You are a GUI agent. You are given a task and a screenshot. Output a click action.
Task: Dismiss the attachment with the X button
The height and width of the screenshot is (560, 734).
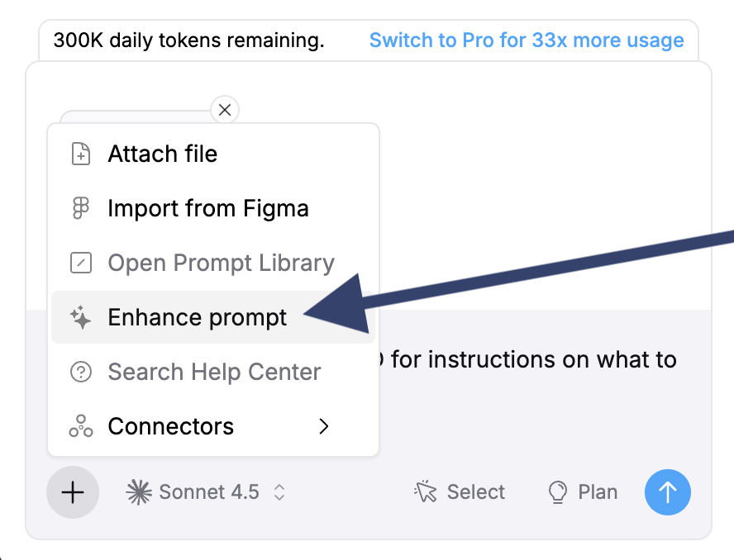(224, 110)
